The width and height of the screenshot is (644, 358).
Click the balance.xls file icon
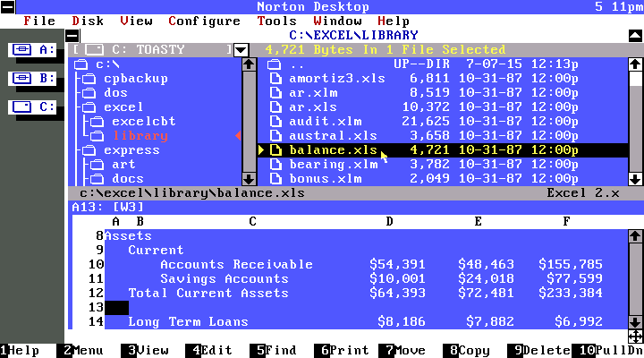tap(275, 150)
